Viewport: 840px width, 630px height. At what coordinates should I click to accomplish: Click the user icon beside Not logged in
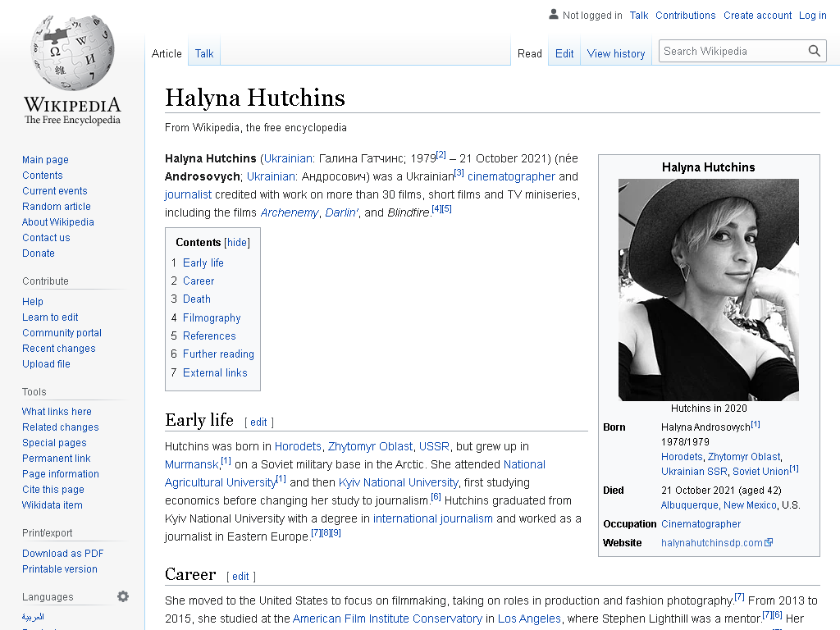[x=554, y=15]
